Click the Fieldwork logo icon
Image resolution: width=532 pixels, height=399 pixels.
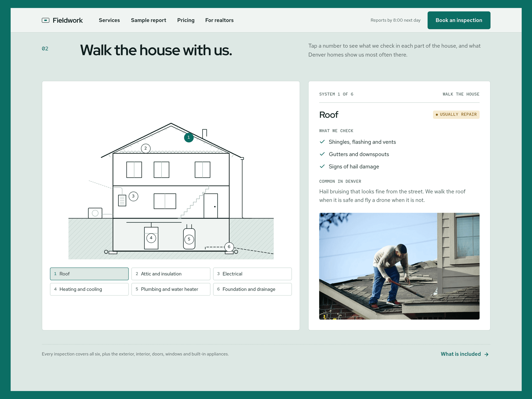[x=45, y=20]
